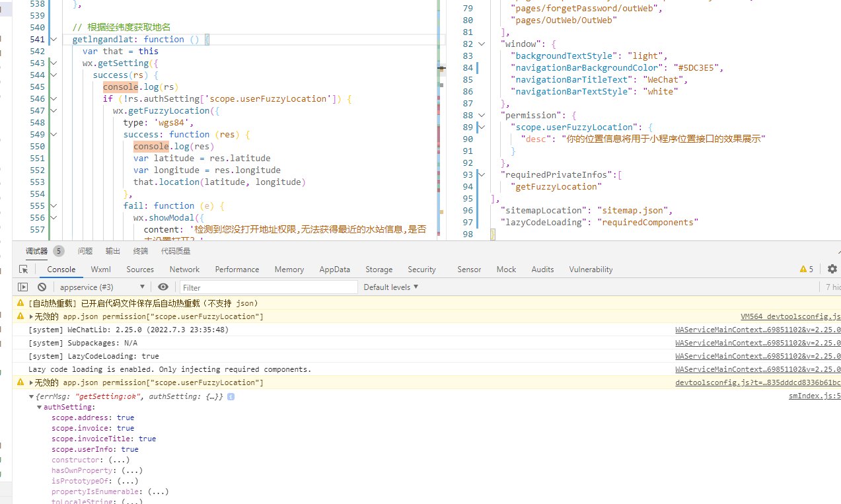Expand first invalid app.json permission warning
This screenshot has height=504, width=841.
point(31,317)
